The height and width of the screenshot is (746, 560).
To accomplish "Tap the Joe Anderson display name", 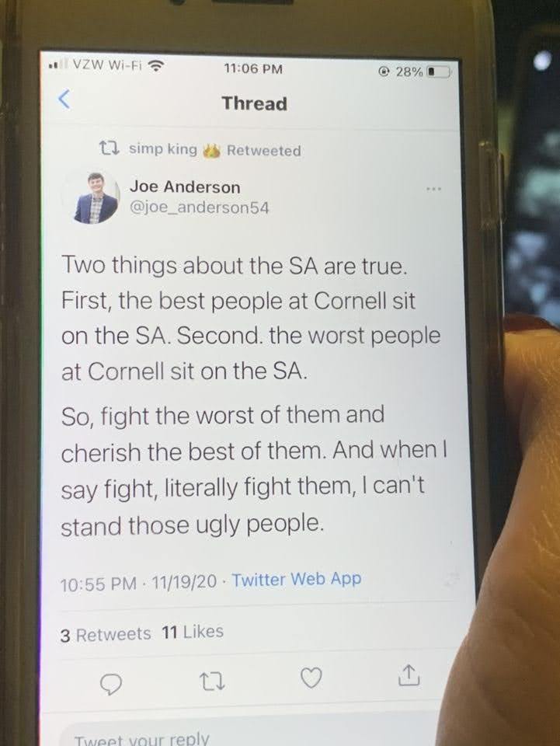I will pyautogui.click(x=185, y=187).
